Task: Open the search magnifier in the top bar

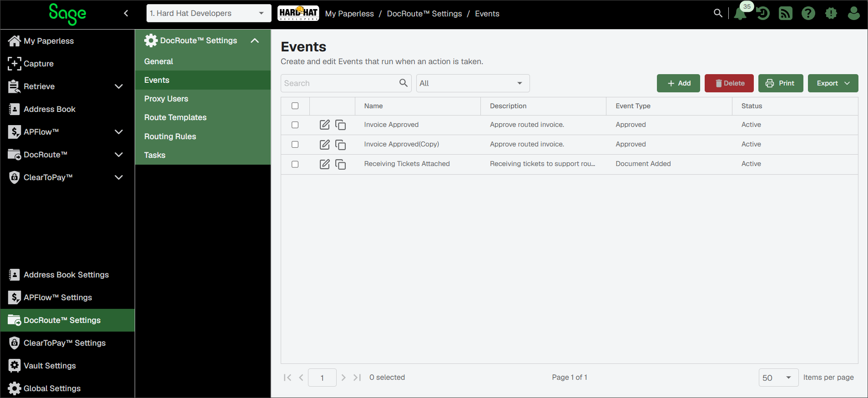Action: tap(718, 13)
